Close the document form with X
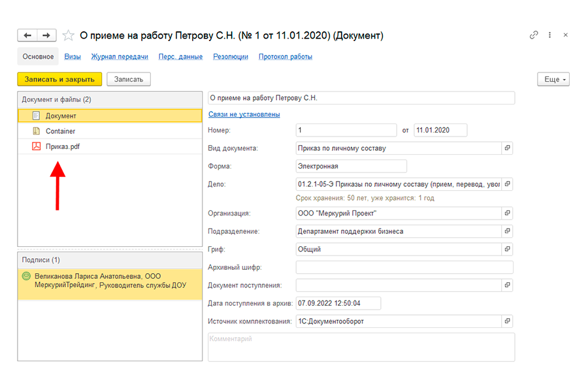 566,35
